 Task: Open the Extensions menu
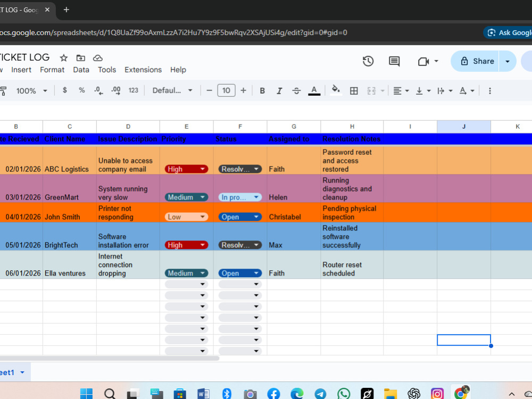143,70
